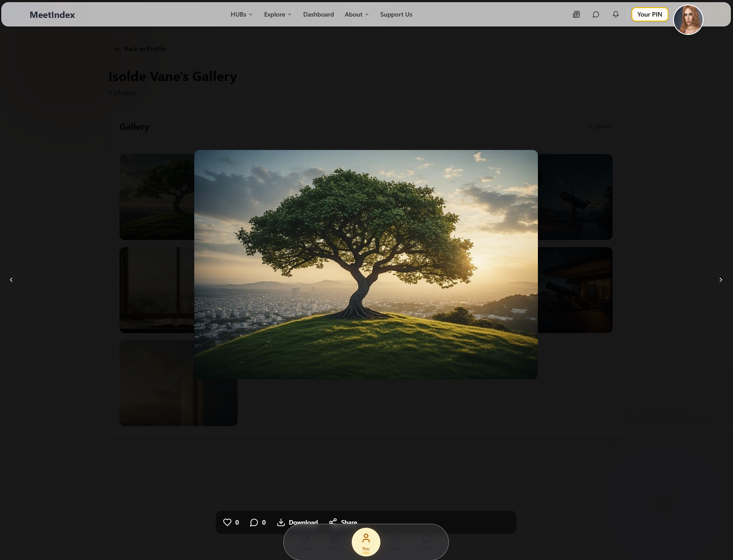The height and width of the screenshot is (560, 733).
Task: Open DMs in the bottom dock
Action: pyautogui.click(x=426, y=542)
